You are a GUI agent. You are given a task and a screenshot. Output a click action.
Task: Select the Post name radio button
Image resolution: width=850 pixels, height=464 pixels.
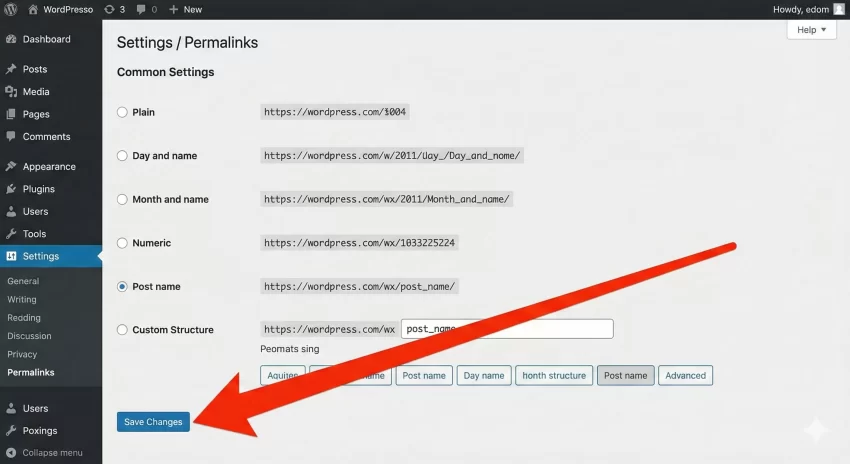click(x=122, y=286)
